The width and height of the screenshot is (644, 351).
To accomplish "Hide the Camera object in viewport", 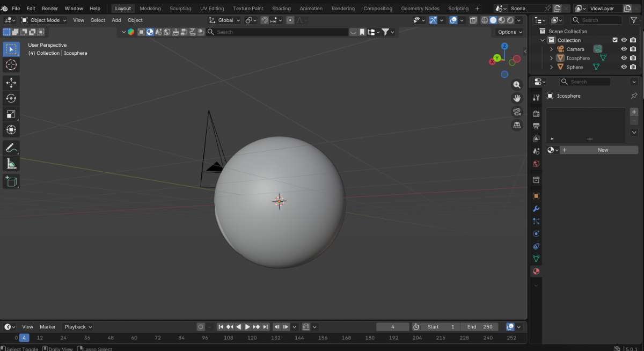I will click(624, 49).
